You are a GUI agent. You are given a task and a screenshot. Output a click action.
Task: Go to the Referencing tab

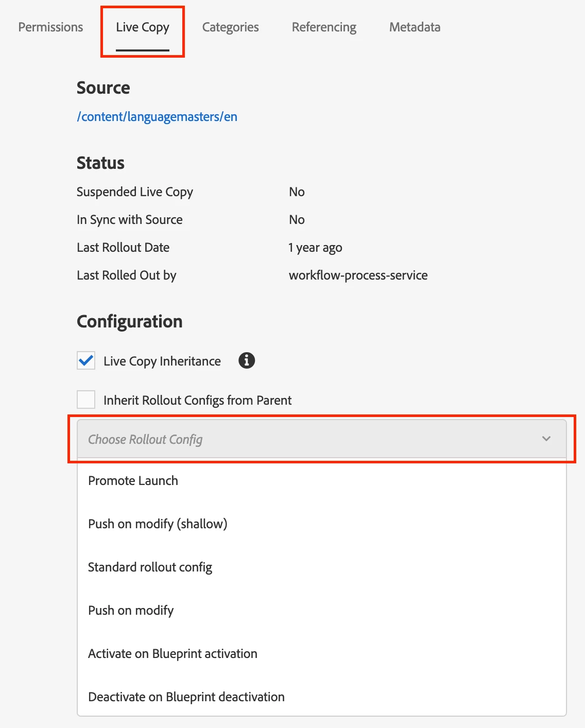click(x=324, y=27)
